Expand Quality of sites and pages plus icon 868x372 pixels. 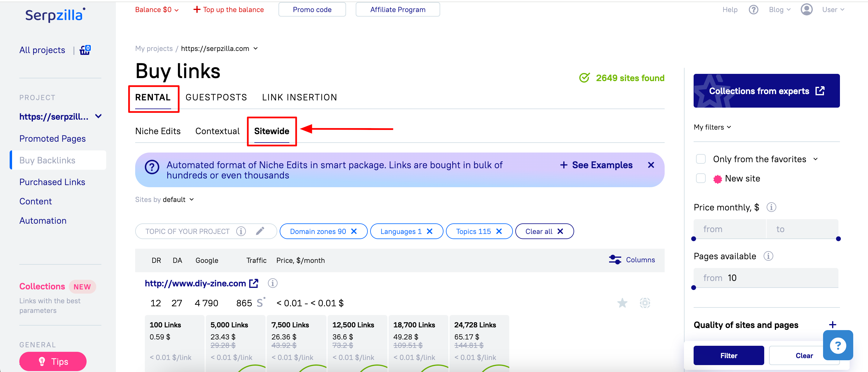(832, 325)
